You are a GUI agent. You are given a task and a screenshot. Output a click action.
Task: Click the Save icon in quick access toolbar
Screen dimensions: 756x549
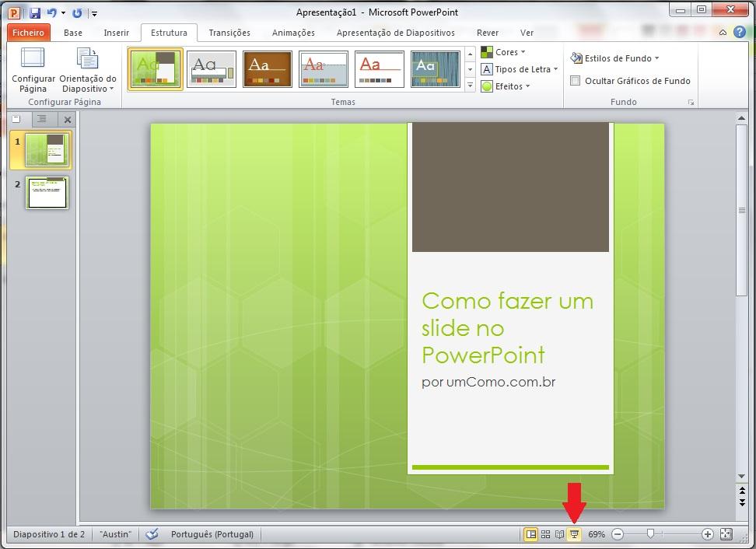[x=35, y=13]
